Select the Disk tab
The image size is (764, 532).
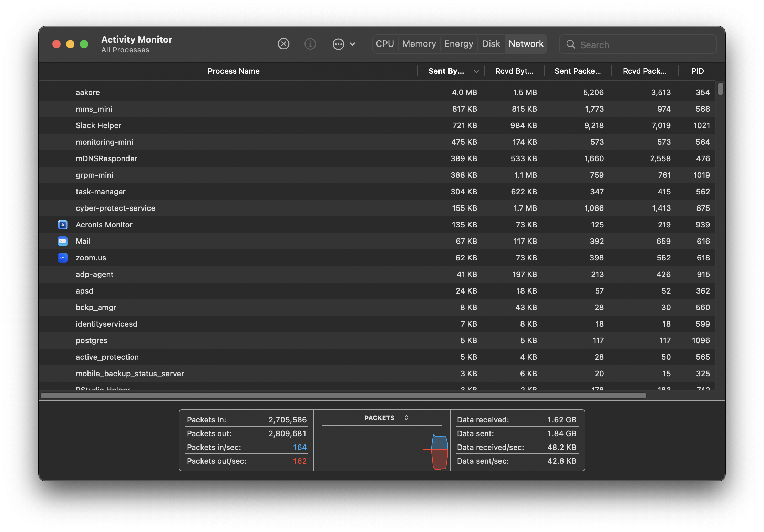tap(491, 44)
